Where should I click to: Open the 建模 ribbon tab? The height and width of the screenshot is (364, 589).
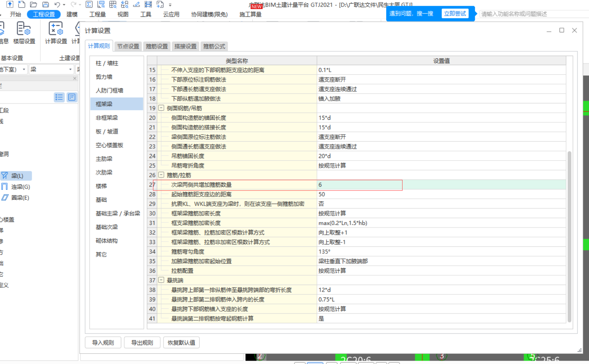tap(72, 14)
